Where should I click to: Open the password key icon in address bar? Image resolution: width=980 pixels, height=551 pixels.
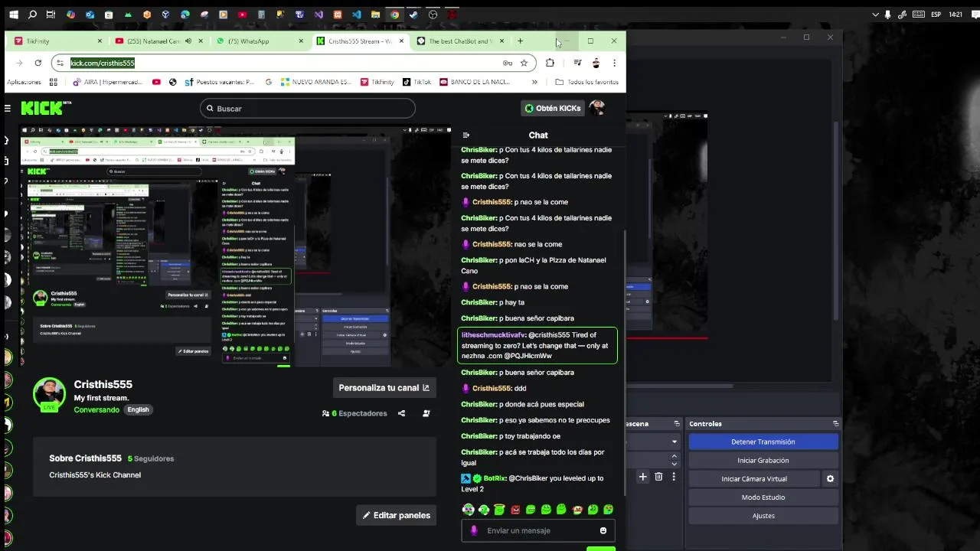pyautogui.click(x=507, y=64)
